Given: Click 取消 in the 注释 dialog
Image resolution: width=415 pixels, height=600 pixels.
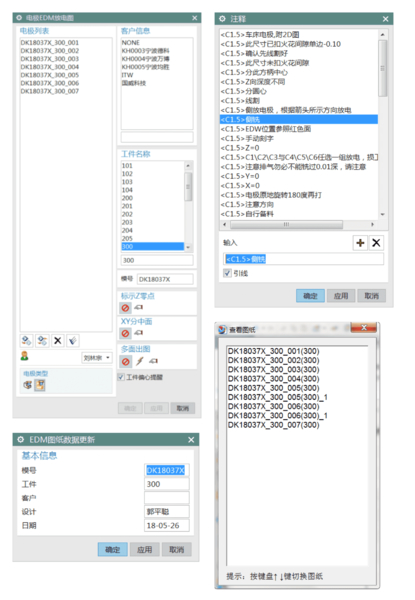Looking at the screenshot, I should (x=371, y=296).
